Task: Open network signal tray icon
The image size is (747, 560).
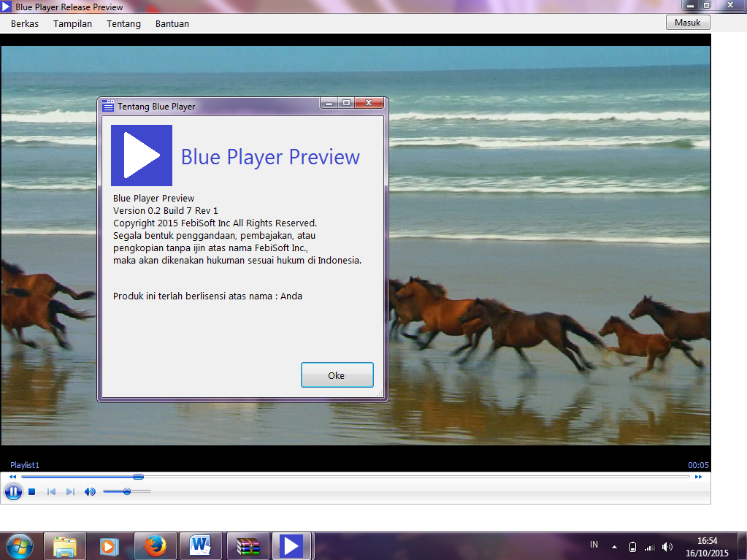Action: [650, 547]
